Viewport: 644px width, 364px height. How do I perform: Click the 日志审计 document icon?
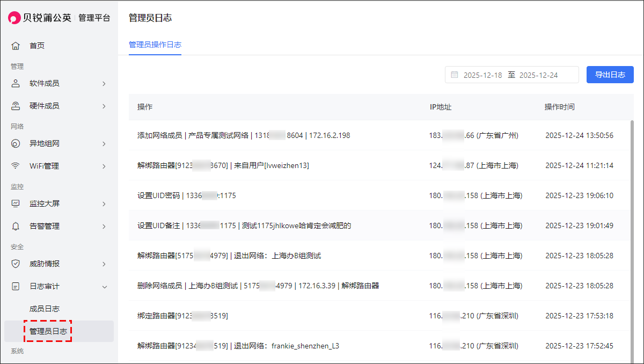point(16,286)
